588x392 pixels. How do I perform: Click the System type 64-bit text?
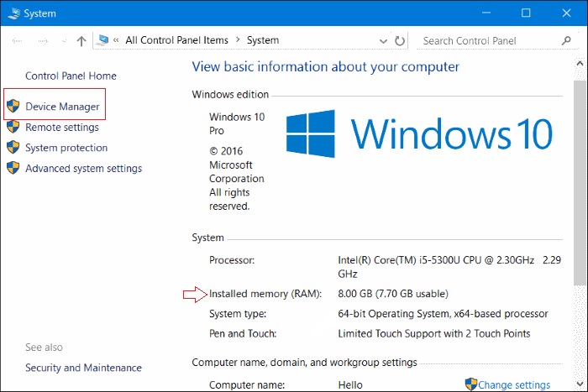pos(443,314)
